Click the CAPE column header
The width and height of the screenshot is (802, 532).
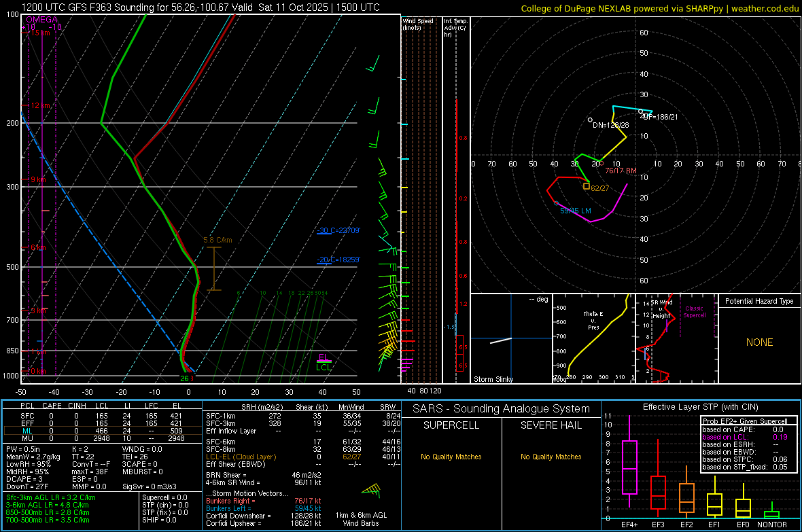pos(52,406)
